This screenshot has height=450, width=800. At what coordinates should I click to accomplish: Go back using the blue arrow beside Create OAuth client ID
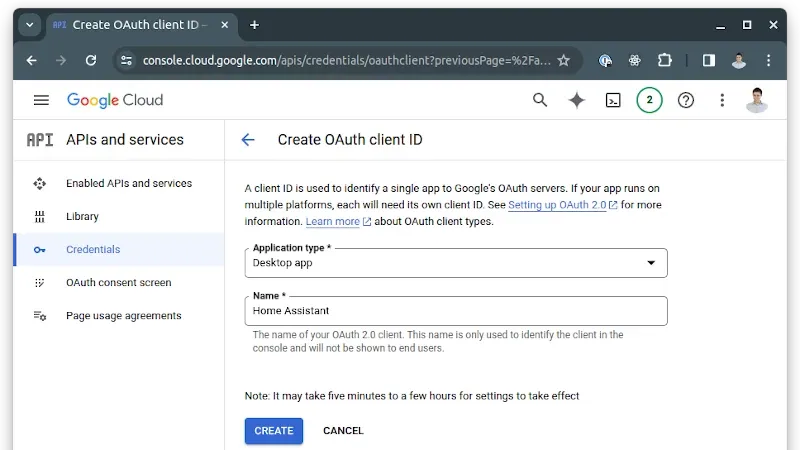[248, 140]
